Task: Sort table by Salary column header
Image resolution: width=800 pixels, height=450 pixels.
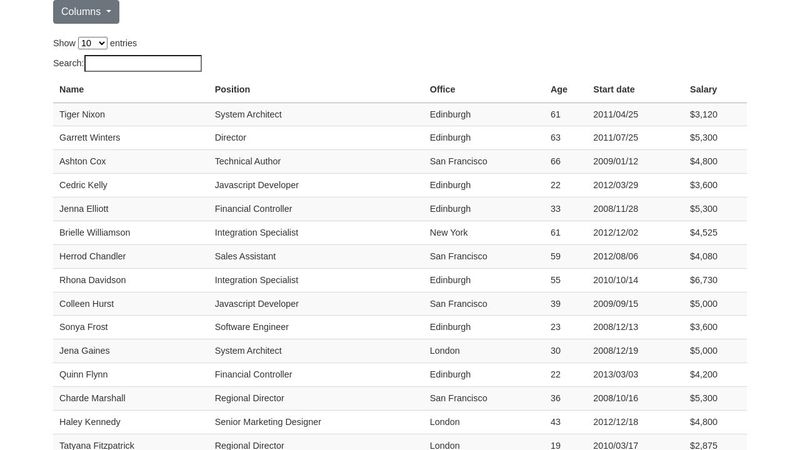Action: click(x=703, y=89)
